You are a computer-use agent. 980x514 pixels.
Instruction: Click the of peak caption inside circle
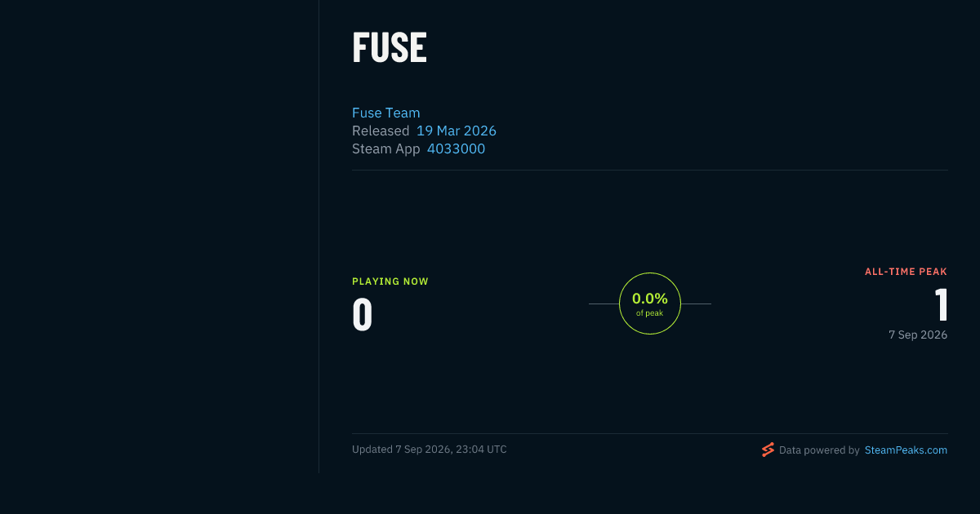tap(650, 313)
